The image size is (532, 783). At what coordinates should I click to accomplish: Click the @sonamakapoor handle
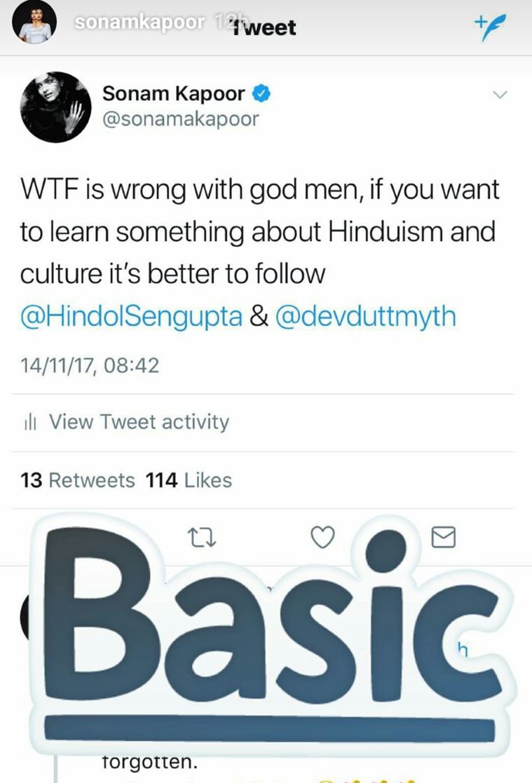[x=180, y=119]
